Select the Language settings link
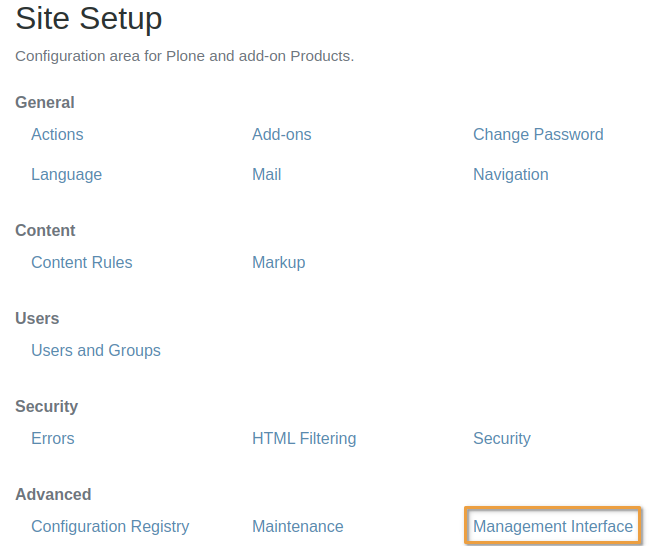This screenshot has height=546, width=657. point(66,174)
